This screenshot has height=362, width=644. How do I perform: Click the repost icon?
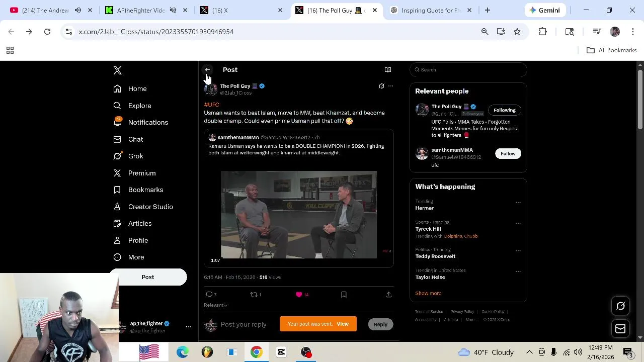[254, 295]
